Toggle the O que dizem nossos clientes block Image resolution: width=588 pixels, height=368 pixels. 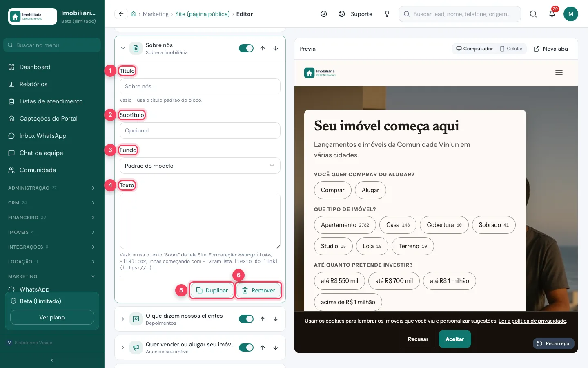[246, 319]
